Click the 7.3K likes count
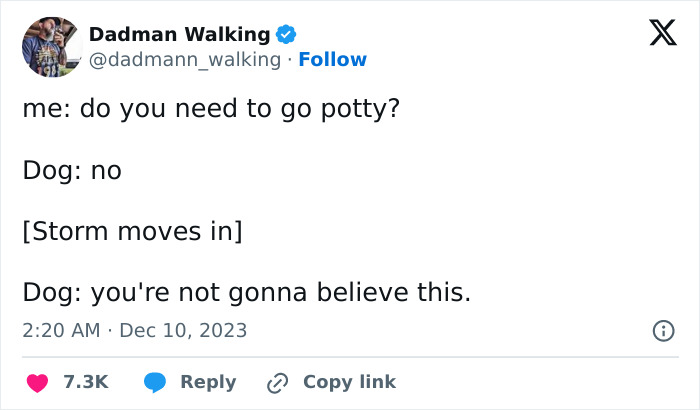The height and width of the screenshot is (410, 700). (x=85, y=382)
